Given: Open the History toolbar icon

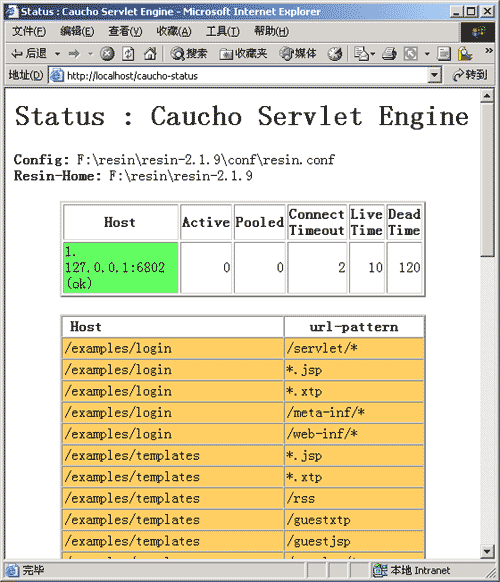Looking at the screenshot, I should pos(334,54).
